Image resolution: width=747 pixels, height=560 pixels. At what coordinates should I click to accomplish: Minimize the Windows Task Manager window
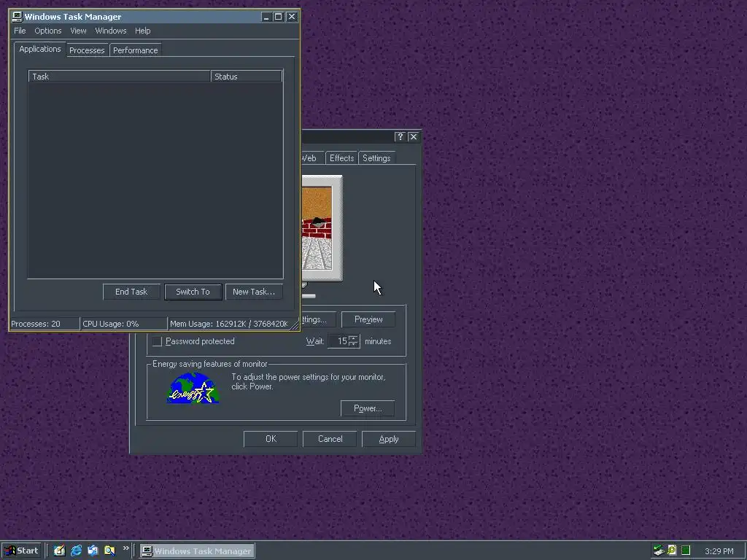pyautogui.click(x=266, y=17)
